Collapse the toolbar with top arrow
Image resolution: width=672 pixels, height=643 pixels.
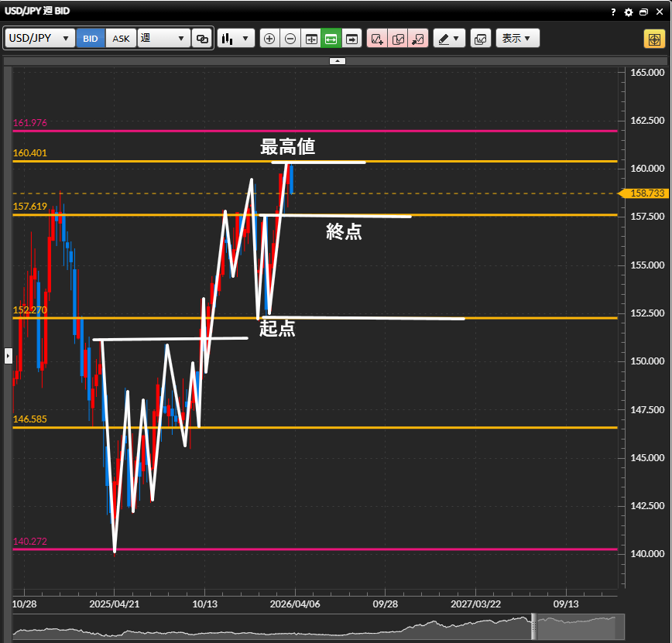(338, 60)
